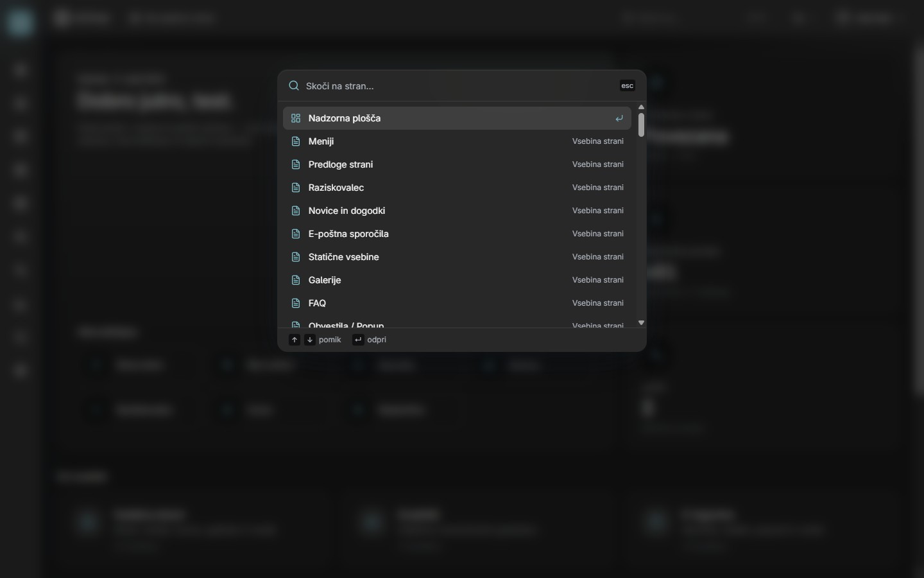Click "Vsebina strani" label on the FAQ row
Image resolution: width=924 pixels, height=578 pixels.
point(598,303)
